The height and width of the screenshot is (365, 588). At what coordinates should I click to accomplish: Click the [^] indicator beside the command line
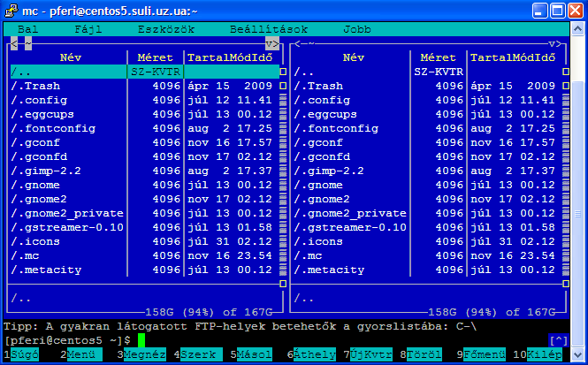coord(558,340)
